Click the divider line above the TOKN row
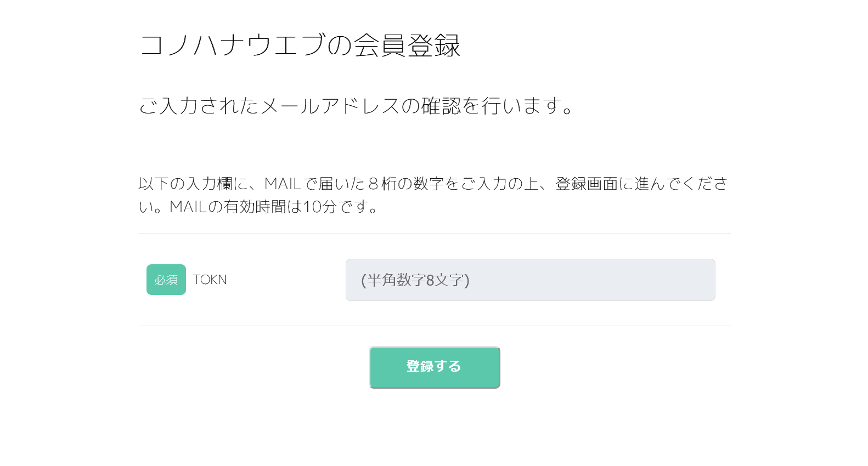 433,234
